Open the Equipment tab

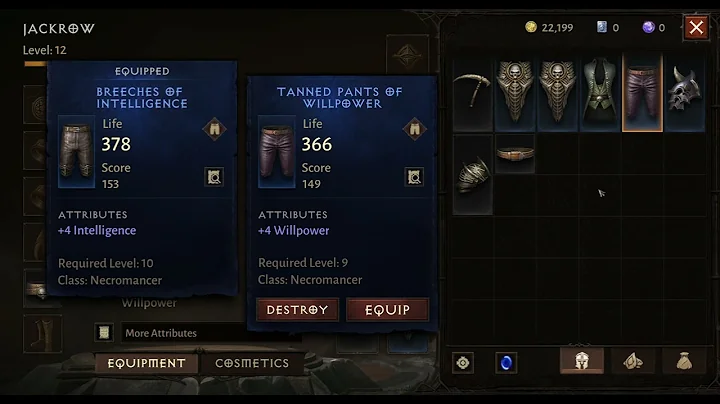146,363
